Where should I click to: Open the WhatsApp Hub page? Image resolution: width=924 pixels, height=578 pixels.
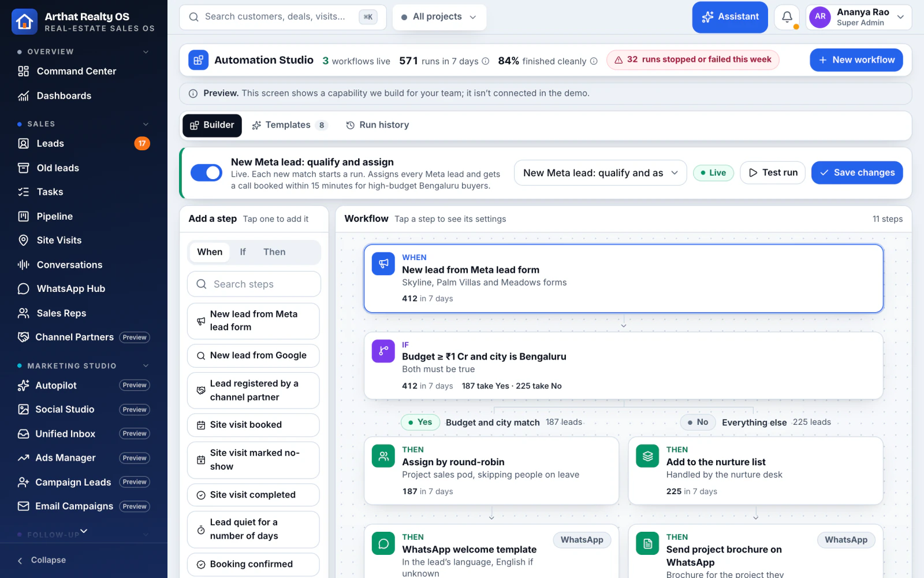pyautogui.click(x=84, y=289)
